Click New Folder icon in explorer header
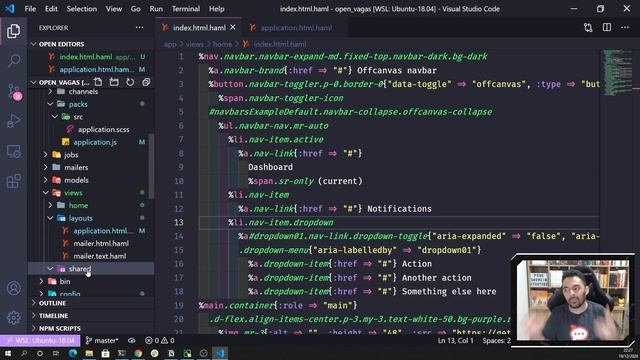Image resolution: width=640 pixels, height=360 pixels. (114, 82)
